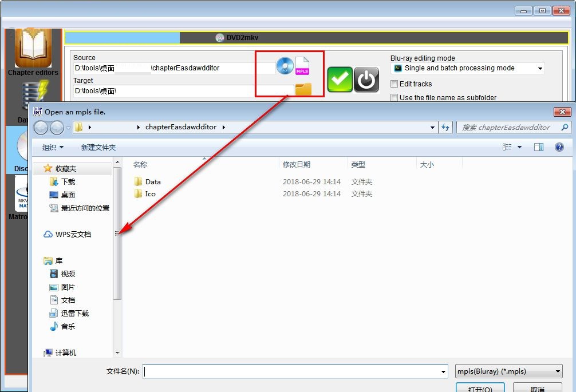The height and width of the screenshot is (392, 576).
Task: Check Use the file name as subfolder
Action: click(x=394, y=98)
